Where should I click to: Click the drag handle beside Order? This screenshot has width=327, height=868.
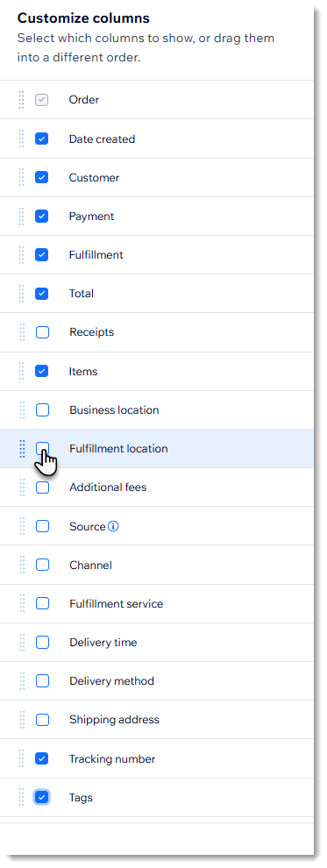22,100
